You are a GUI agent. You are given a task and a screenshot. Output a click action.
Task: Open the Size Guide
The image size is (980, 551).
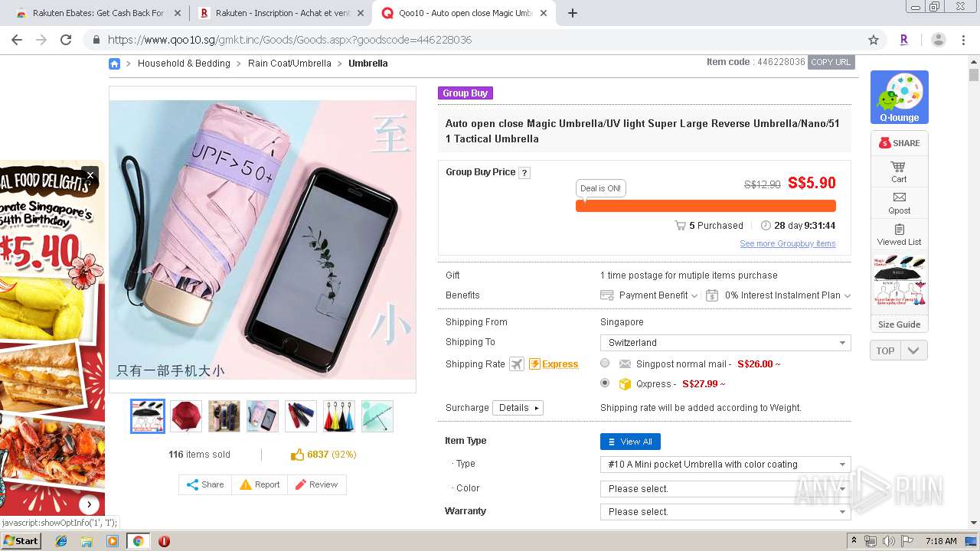click(899, 324)
